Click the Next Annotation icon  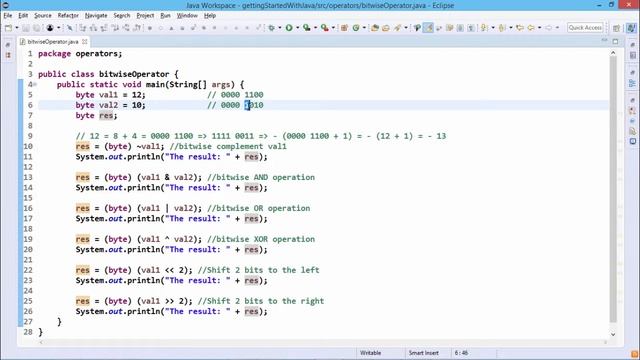(x=484, y=28)
